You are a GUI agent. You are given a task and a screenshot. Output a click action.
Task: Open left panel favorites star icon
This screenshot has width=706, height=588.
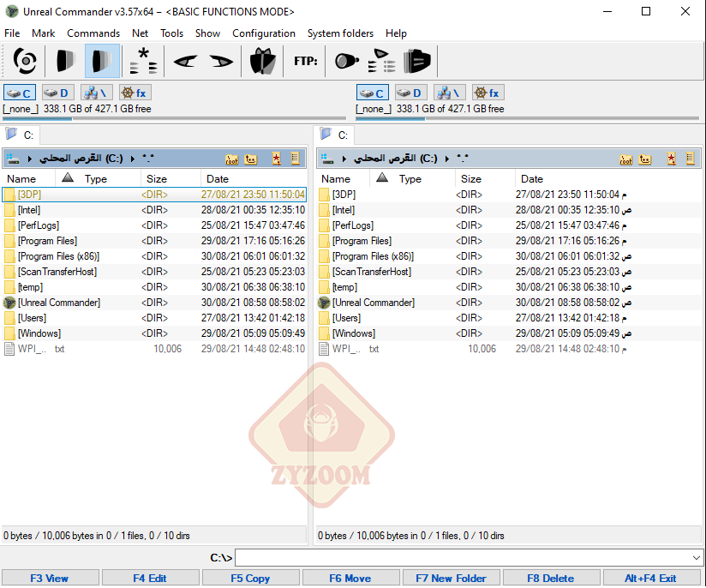tap(277, 159)
